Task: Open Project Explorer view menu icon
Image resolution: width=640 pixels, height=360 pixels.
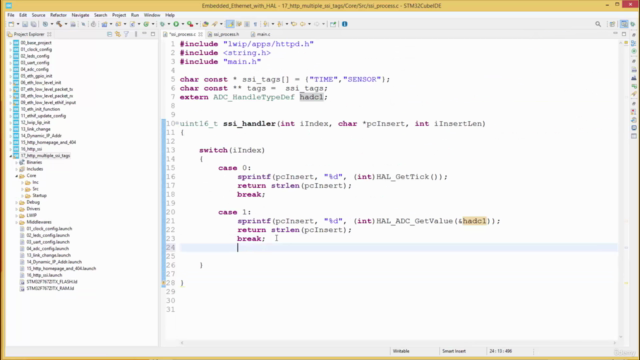Action: coord(136,34)
